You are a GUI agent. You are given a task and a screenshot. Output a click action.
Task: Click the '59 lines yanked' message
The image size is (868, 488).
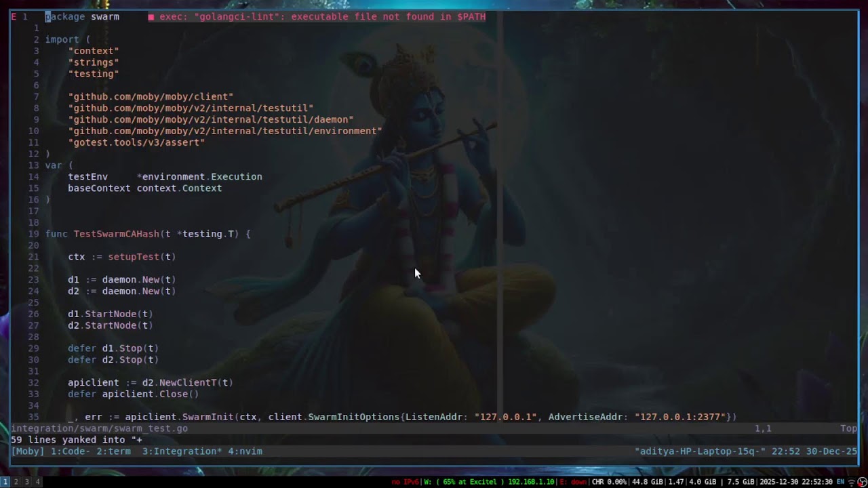[77, 441]
